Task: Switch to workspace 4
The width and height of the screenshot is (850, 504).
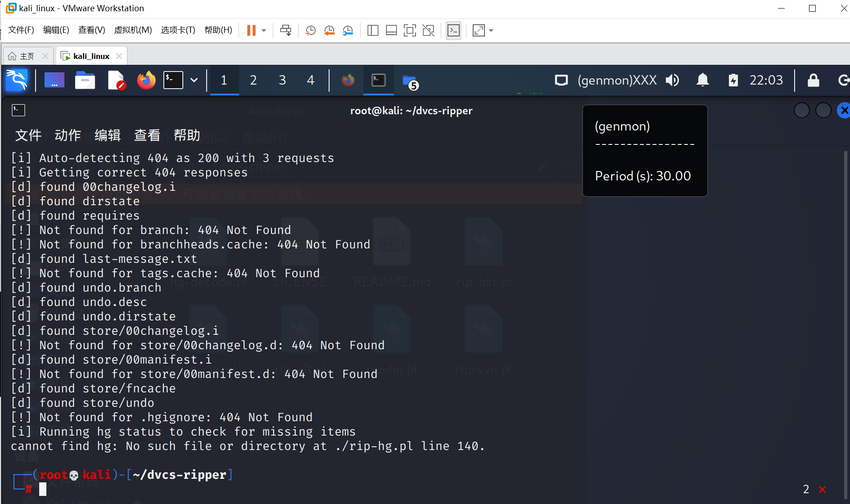Action: pos(311,81)
